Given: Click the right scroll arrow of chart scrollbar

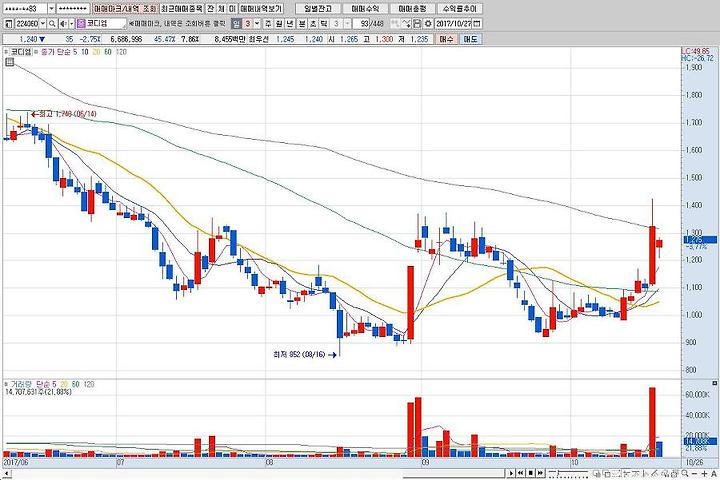Looking at the screenshot, I should (x=511, y=473).
